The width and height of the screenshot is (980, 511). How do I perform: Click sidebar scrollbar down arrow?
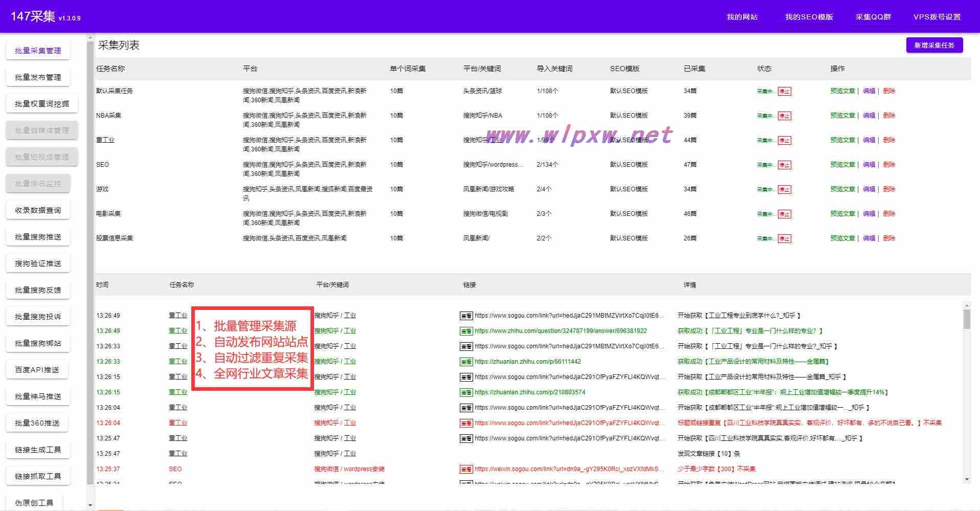(x=91, y=505)
